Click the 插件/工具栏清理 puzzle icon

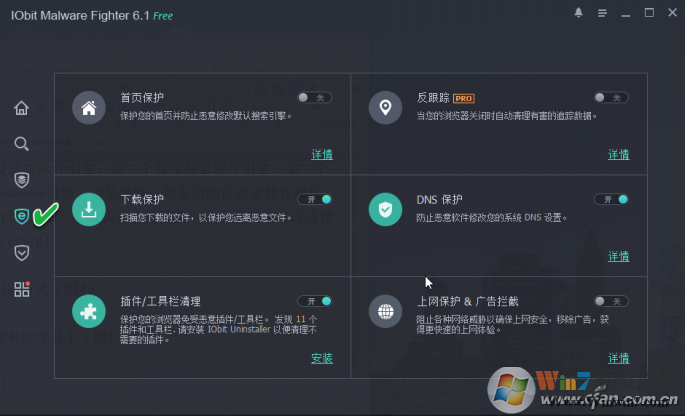[x=89, y=312]
